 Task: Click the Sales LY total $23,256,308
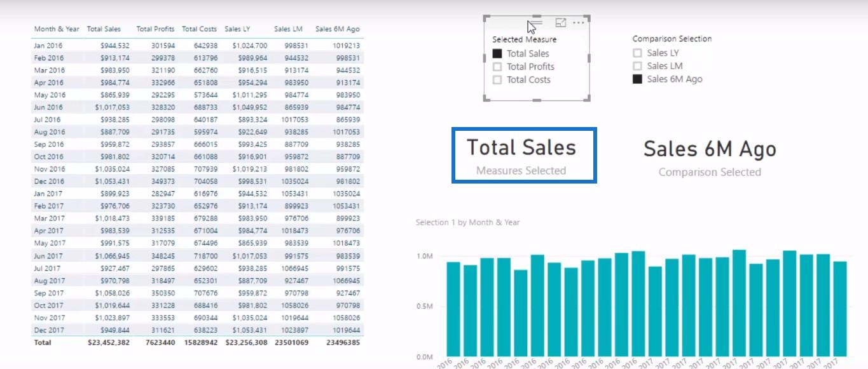tap(245, 342)
